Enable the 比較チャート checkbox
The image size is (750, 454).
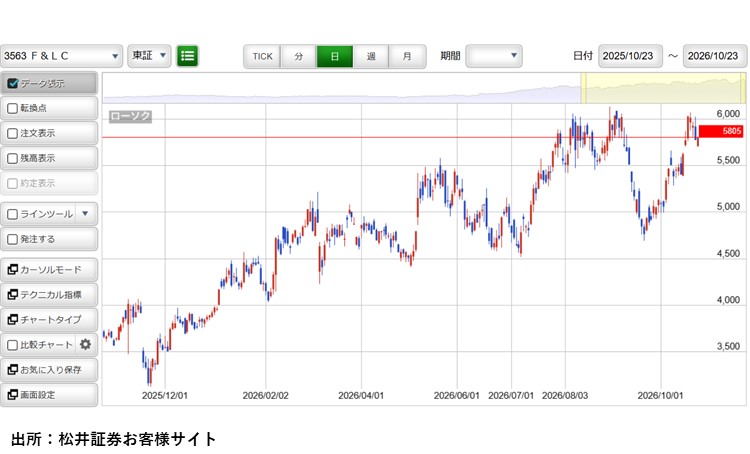point(12,344)
